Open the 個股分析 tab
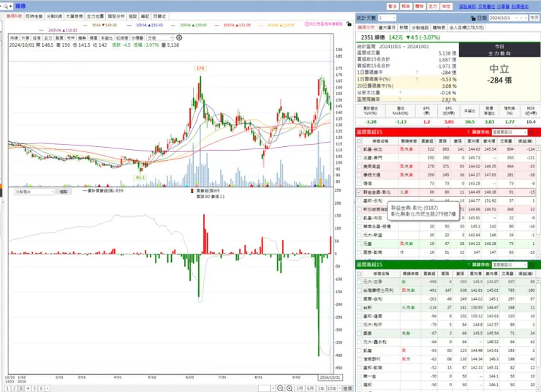The height and width of the screenshot is (392, 541). coord(116,16)
